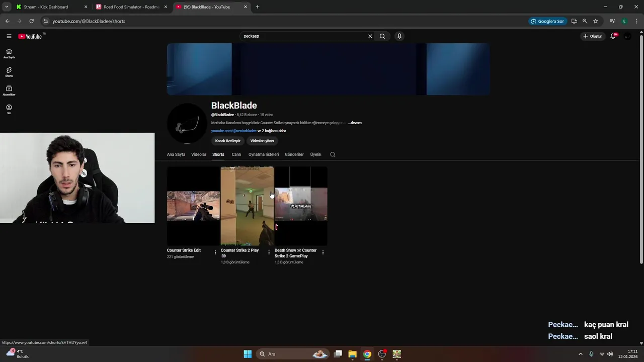Open the Counter Strike Edit thumbnail
644x362 pixels.
tap(193, 206)
